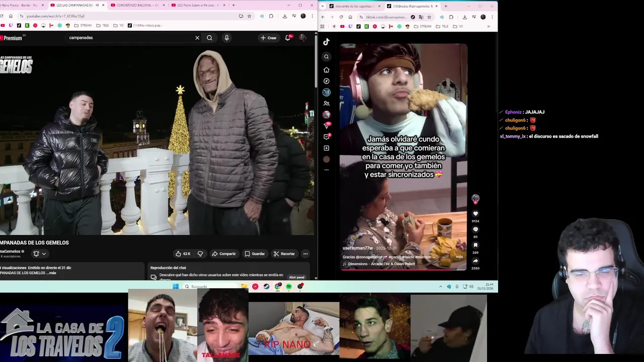Reload the TikTok page
Viewport: 644px width, 362px height.
[341, 17]
